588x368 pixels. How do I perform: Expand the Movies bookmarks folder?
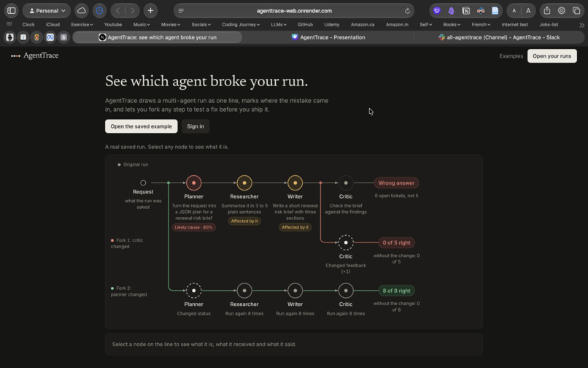[171, 24]
